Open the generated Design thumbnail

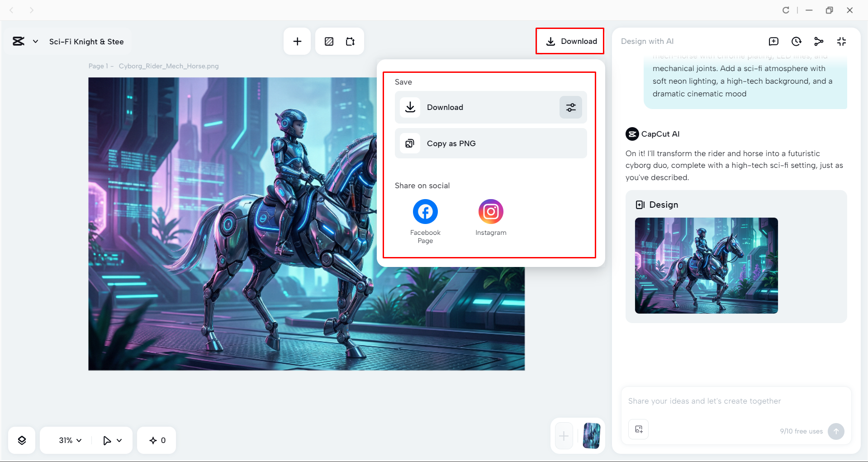[x=706, y=266]
